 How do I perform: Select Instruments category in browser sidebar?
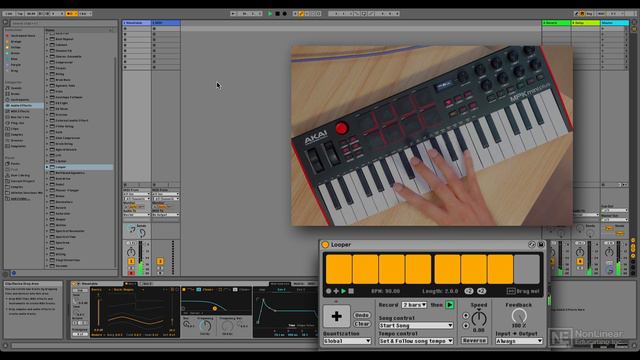click(20, 100)
